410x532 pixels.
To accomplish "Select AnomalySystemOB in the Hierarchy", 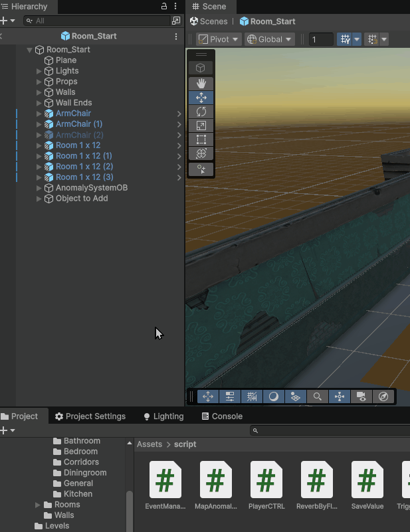I will pyautogui.click(x=91, y=188).
